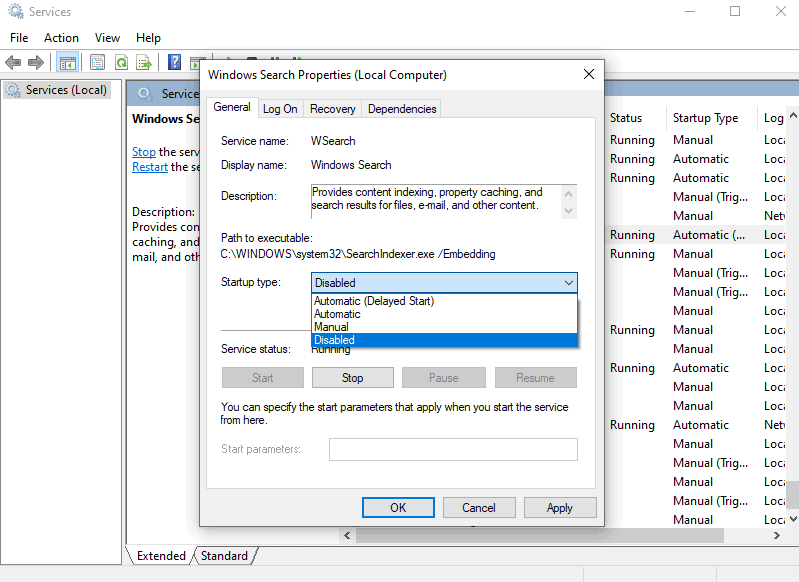Viewport: 799px width, 582px height.
Task: Open the Properties toolbar icon
Action: 97,63
